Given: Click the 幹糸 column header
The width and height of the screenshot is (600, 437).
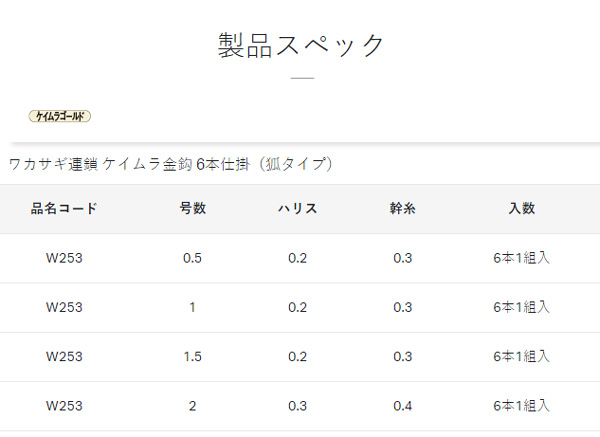Looking at the screenshot, I should 403,209.
